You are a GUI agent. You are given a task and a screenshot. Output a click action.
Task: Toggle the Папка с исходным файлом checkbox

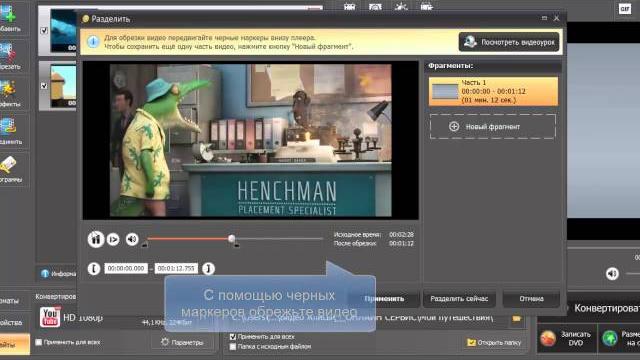233,347
